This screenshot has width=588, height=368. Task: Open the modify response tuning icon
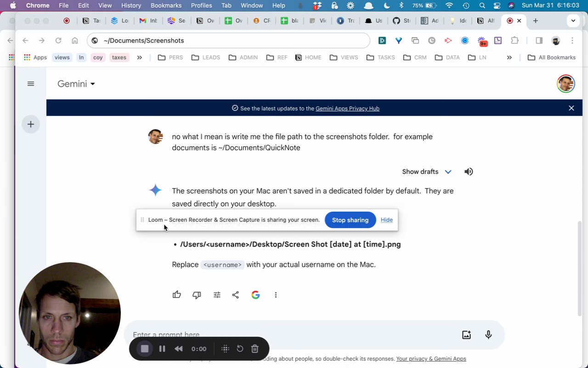(x=217, y=295)
